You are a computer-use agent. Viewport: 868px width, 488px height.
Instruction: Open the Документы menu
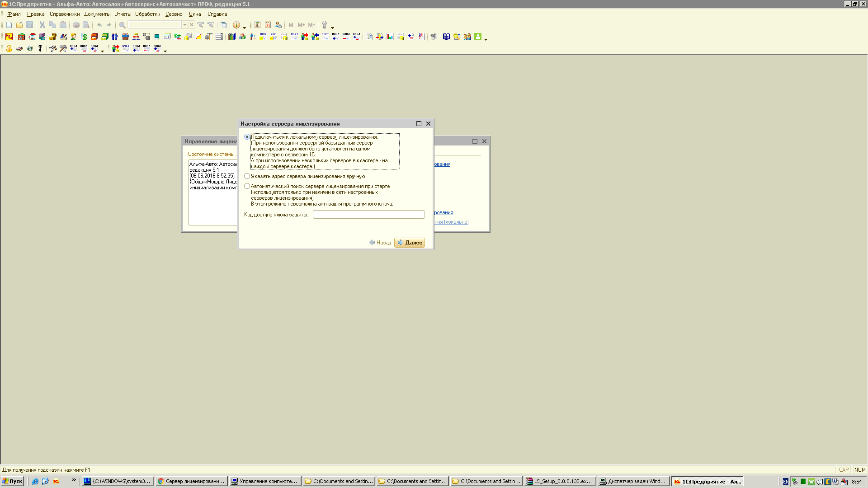(x=97, y=14)
